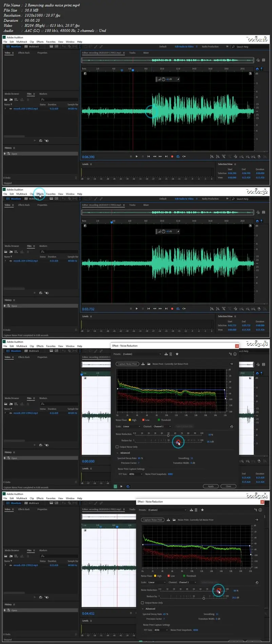Open the Markers tab in the 00:01:16 frame
The height and width of the screenshot is (644, 272).
43,94
